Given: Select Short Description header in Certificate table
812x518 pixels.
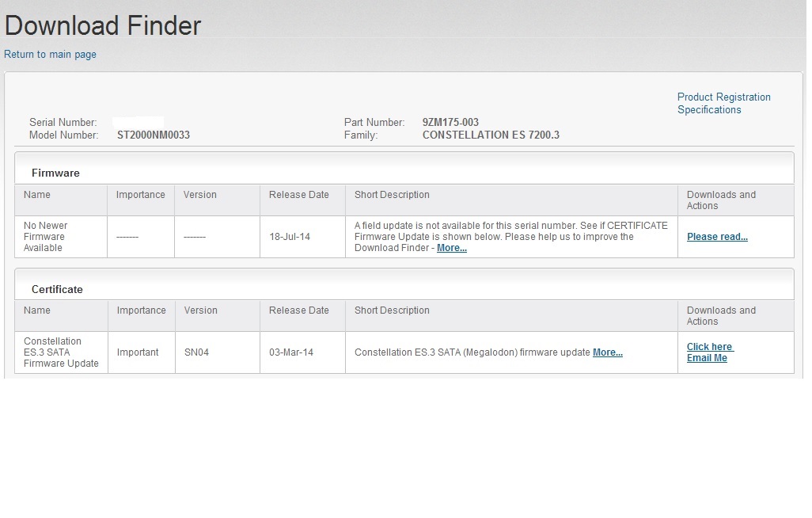Looking at the screenshot, I should 392,310.
